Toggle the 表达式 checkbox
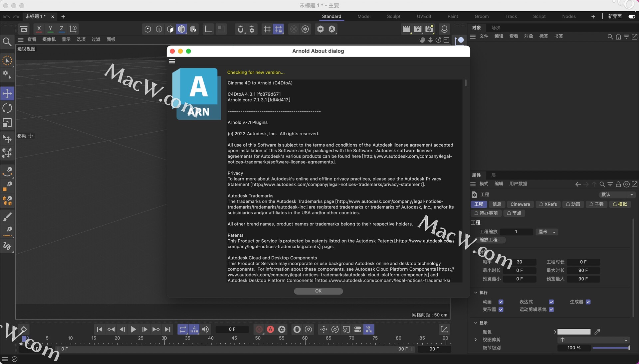This screenshot has width=639, height=364. pos(551,302)
